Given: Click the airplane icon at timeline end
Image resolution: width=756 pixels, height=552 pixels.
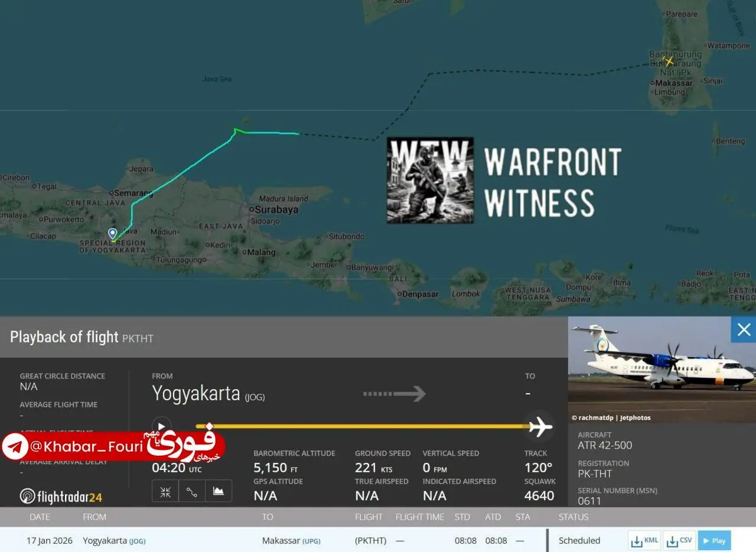Looking at the screenshot, I should pyautogui.click(x=540, y=426).
